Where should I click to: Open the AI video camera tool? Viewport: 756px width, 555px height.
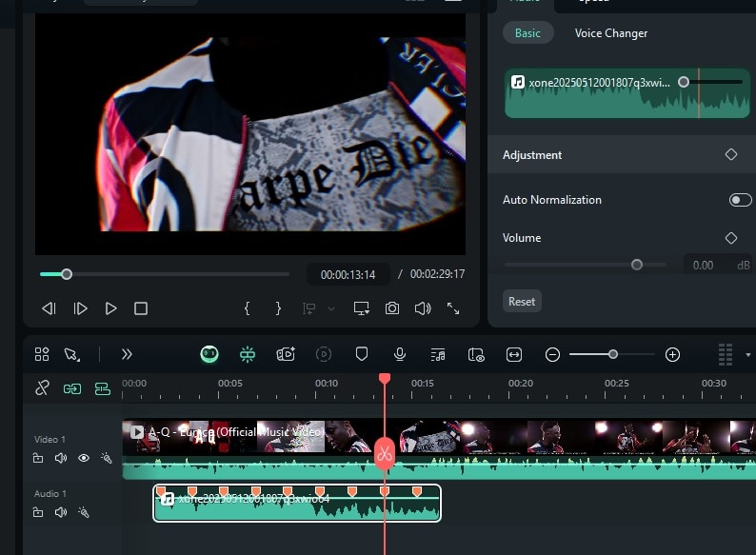pos(286,354)
